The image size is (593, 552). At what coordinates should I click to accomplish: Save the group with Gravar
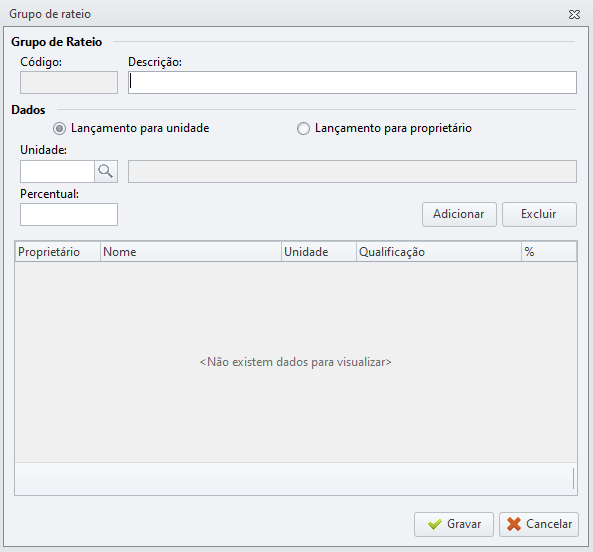(454, 524)
